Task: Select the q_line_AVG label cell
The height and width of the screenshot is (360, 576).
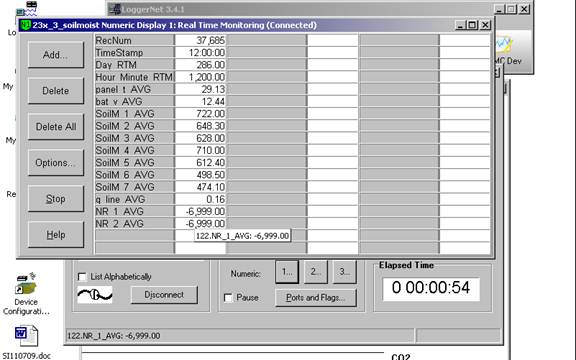Action: [x=134, y=199]
